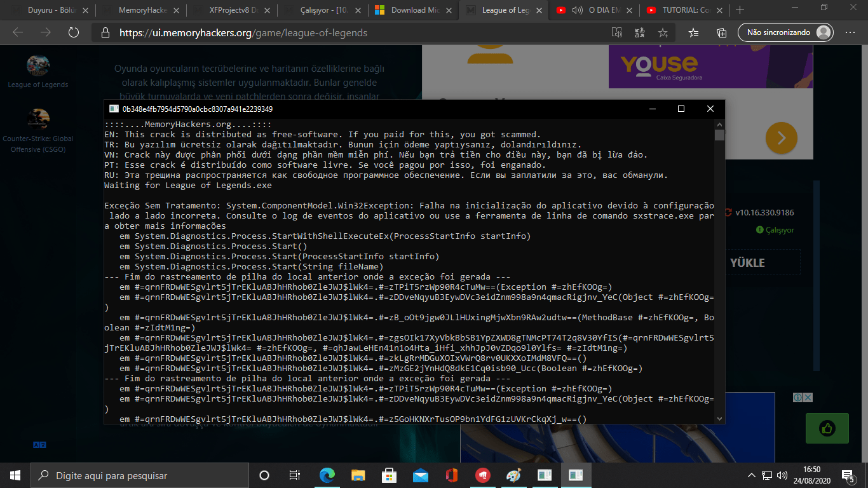
Task: Click the Counter-Strike sidebar game icon
Action: point(38,120)
